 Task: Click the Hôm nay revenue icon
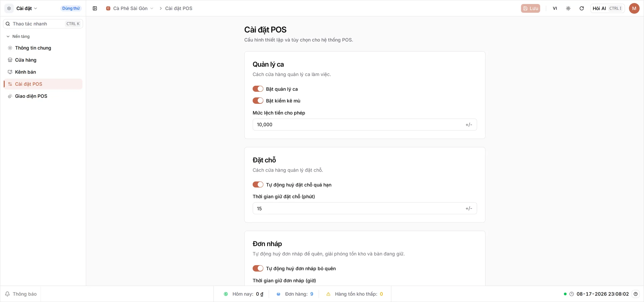[x=226, y=294]
